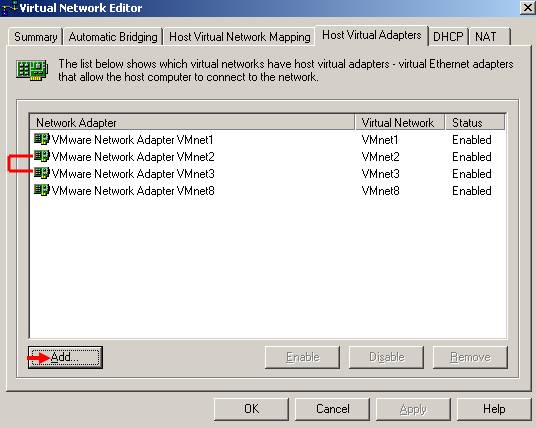This screenshot has height=428, width=536.
Task: Click the Enabled status of VMnet1
Action: pyautogui.click(x=472, y=139)
